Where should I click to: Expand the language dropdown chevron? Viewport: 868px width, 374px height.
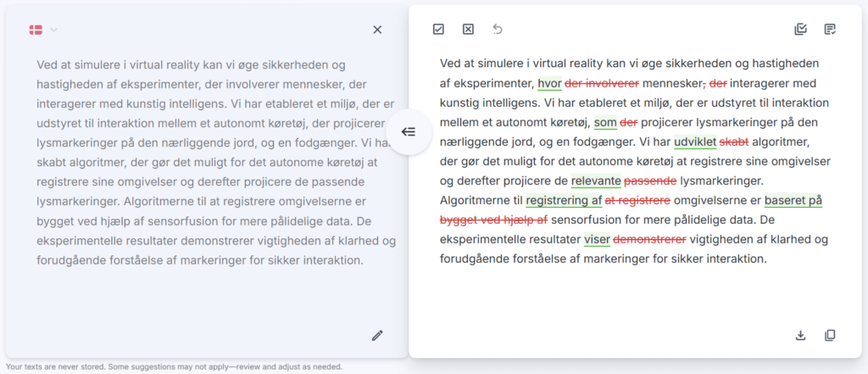pyautogui.click(x=54, y=30)
